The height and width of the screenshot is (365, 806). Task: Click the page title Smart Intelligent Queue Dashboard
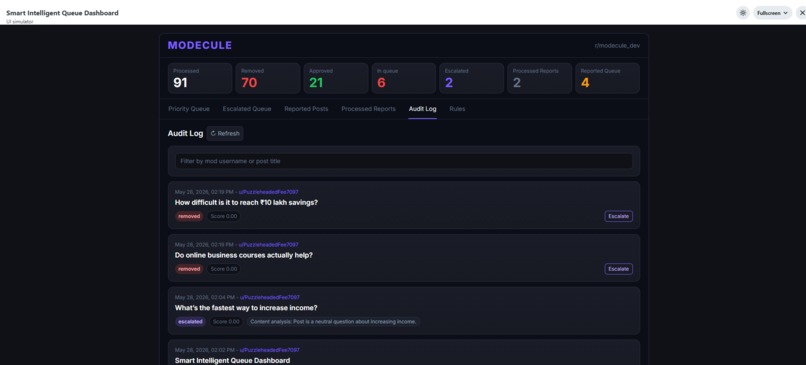(62, 13)
